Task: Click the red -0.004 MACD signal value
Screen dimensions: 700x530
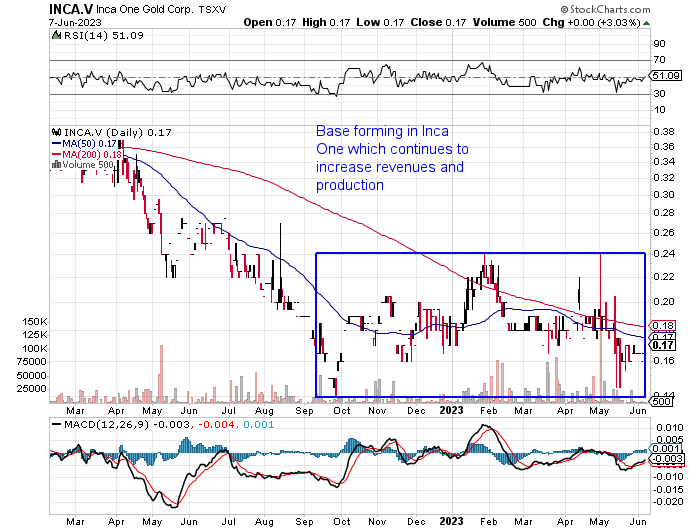Action: (x=216, y=424)
